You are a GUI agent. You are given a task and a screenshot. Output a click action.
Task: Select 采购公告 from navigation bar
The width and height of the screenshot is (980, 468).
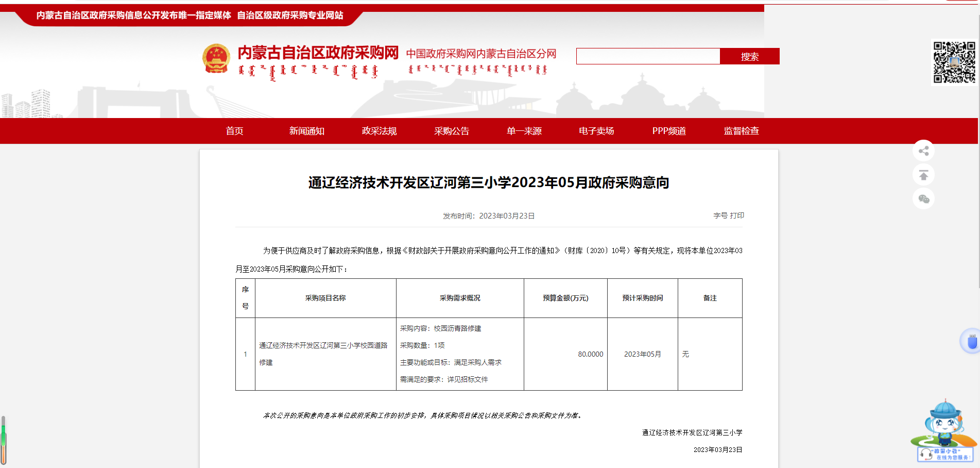[x=452, y=131]
